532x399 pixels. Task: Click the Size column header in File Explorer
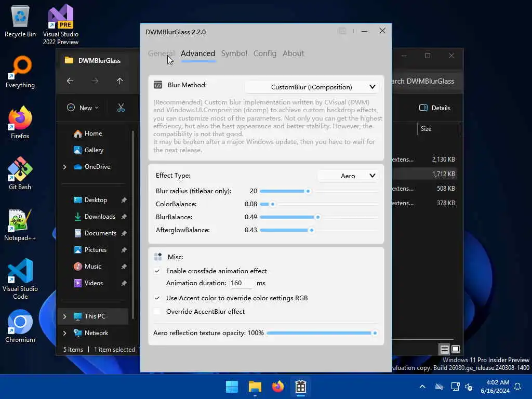coord(437,129)
